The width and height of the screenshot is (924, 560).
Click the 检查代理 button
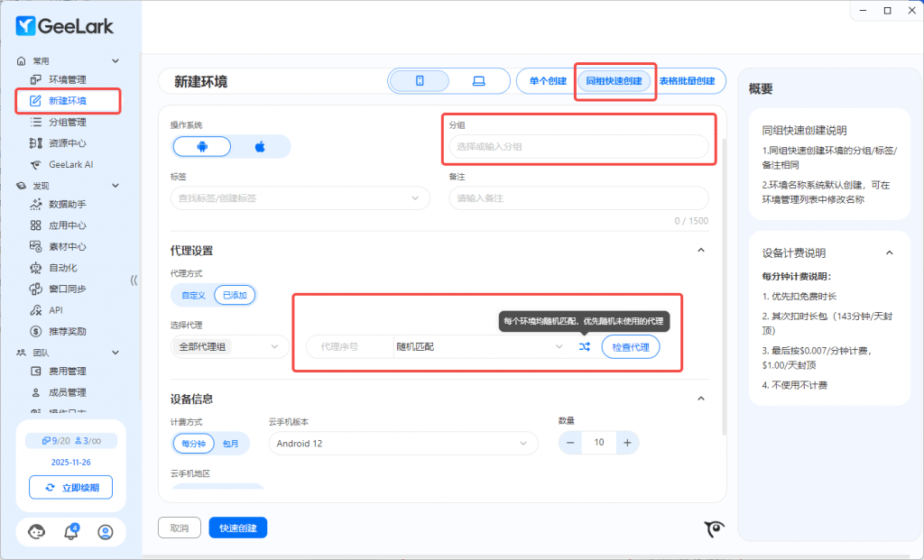point(630,347)
